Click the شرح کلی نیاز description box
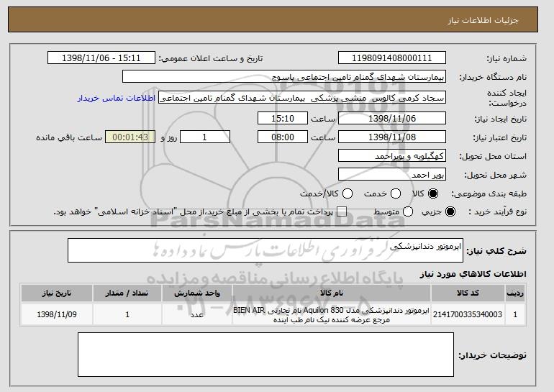The height and width of the screenshot is (392, 554). tap(265, 251)
